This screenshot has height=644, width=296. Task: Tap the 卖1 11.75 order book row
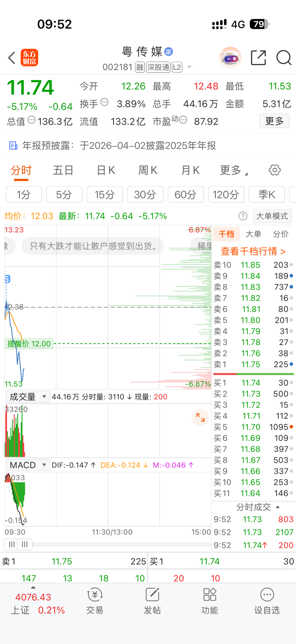pyautogui.click(x=253, y=364)
